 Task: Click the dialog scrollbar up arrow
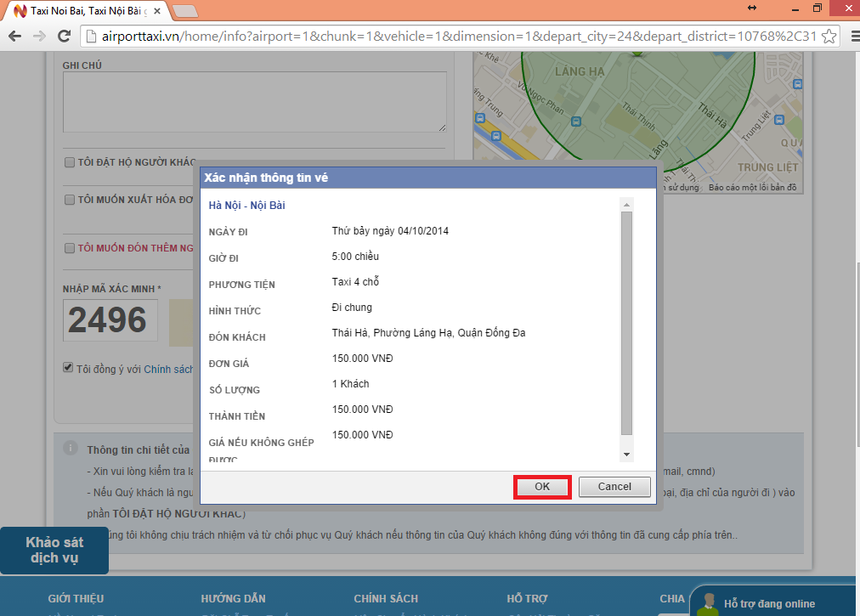pyautogui.click(x=627, y=205)
